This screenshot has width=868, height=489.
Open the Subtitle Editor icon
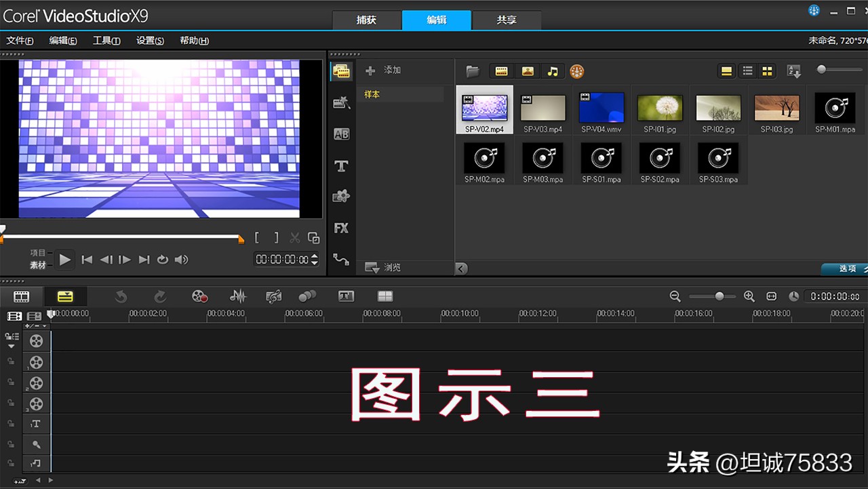(346, 296)
